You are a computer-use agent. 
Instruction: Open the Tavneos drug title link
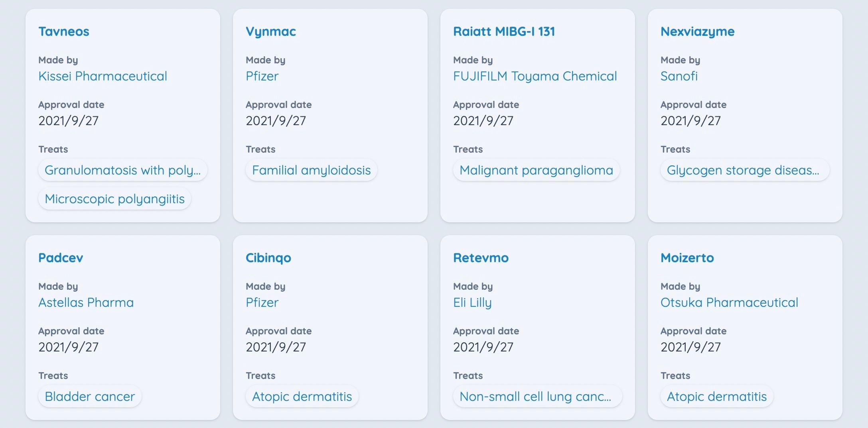pos(64,31)
